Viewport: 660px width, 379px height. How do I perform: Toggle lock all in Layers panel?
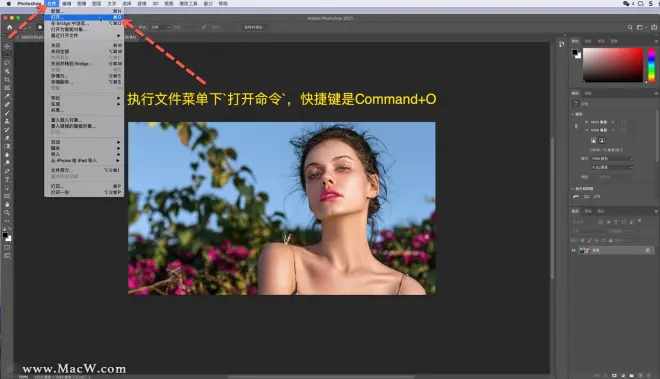click(x=610, y=240)
